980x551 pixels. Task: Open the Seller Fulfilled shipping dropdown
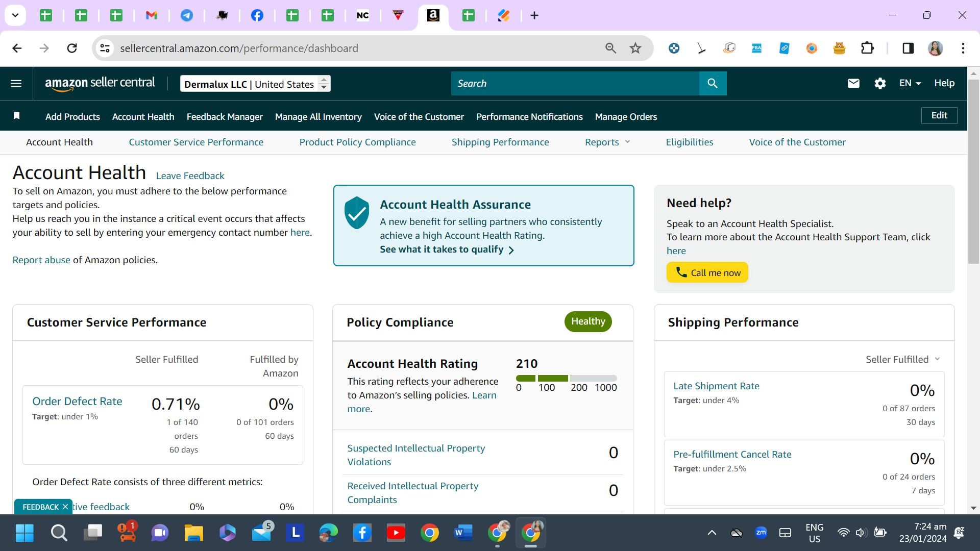point(902,359)
